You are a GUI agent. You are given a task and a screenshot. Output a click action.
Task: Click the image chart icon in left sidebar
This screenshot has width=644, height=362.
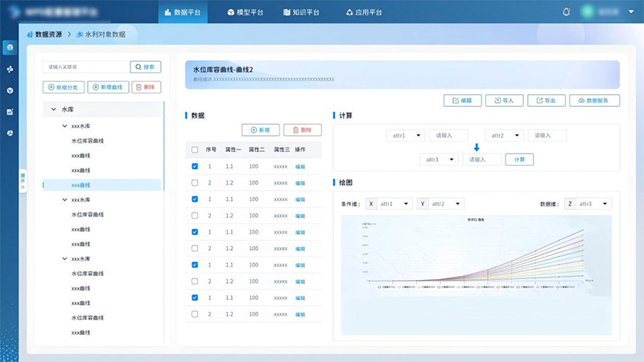(10, 111)
